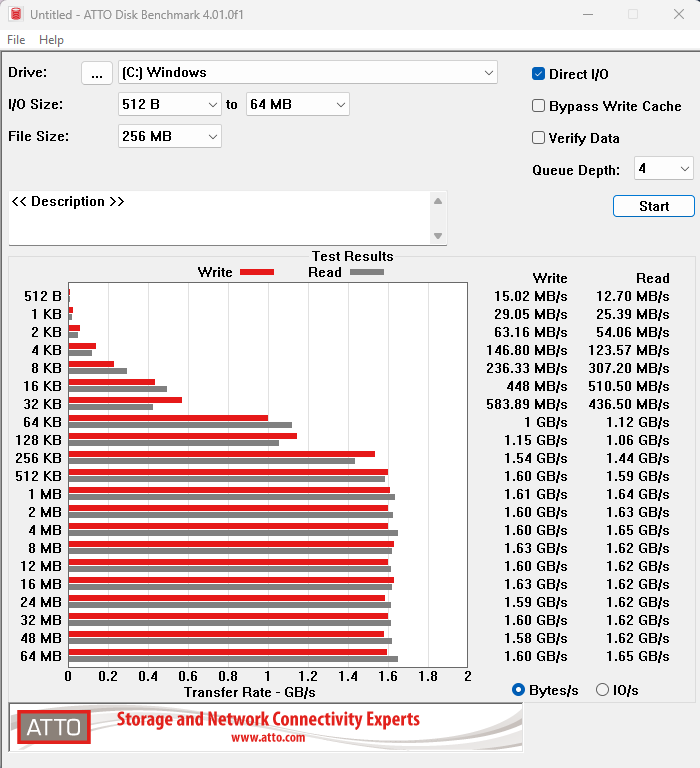Select the Bytes/s radio button

tap(518, 690)
